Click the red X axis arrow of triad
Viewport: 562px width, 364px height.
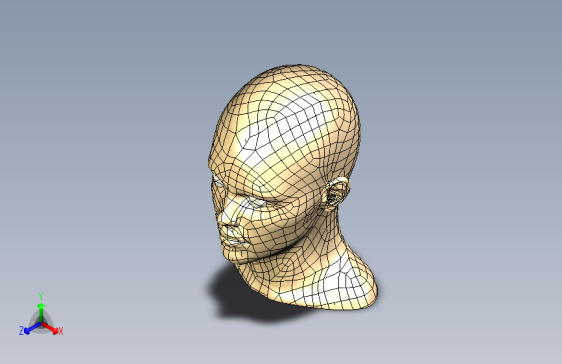coord(50,328)
